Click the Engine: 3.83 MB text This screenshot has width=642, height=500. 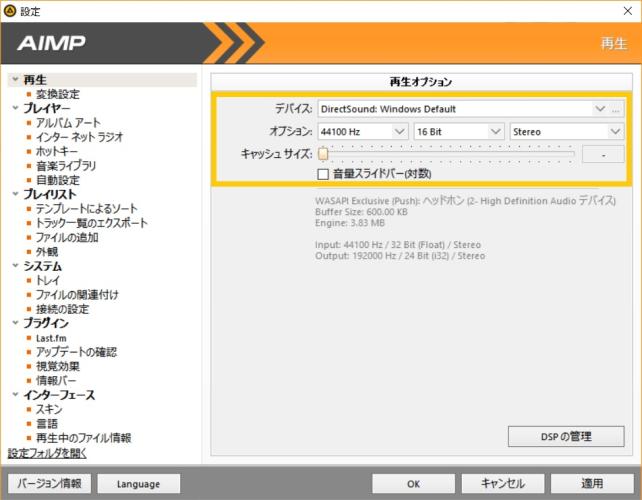point(350,223)
